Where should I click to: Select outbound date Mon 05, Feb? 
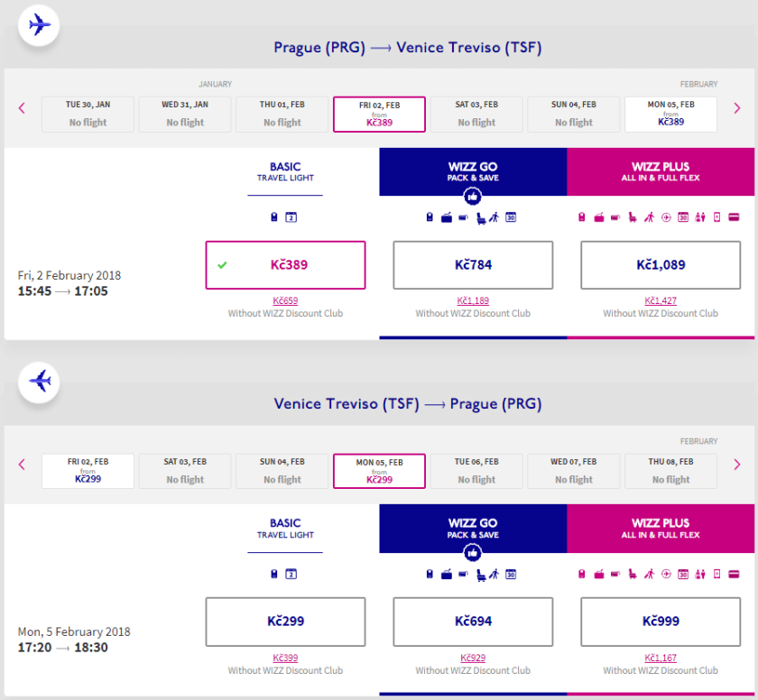click(670, 114)
